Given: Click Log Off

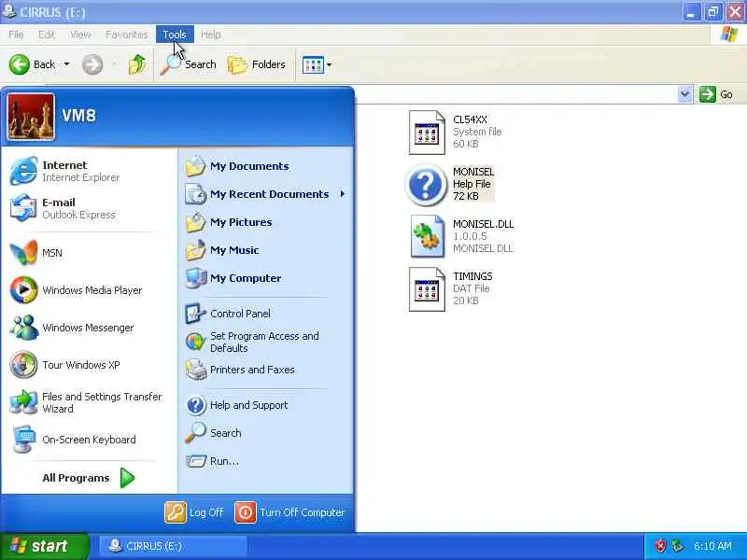Looking at the screenshot, I should [x=194, y=512].
